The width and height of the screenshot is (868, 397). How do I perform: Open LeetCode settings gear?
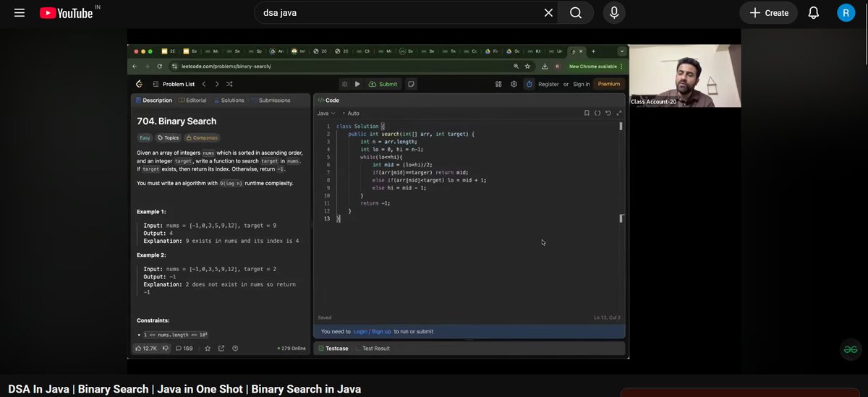coord(514,84)
